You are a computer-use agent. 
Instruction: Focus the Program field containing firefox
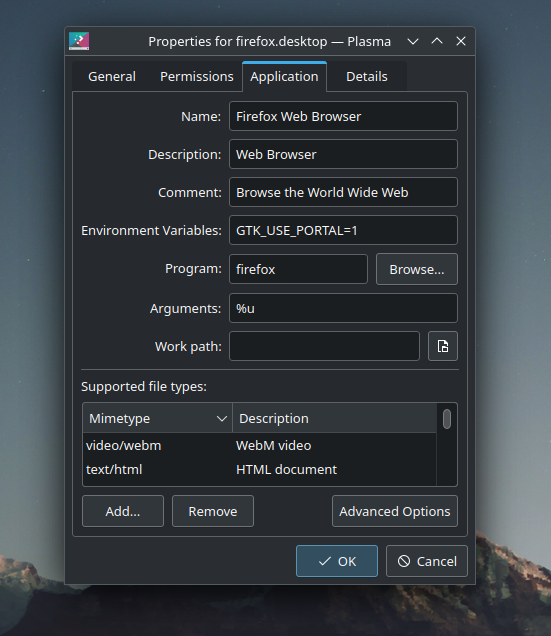point(298,269)
